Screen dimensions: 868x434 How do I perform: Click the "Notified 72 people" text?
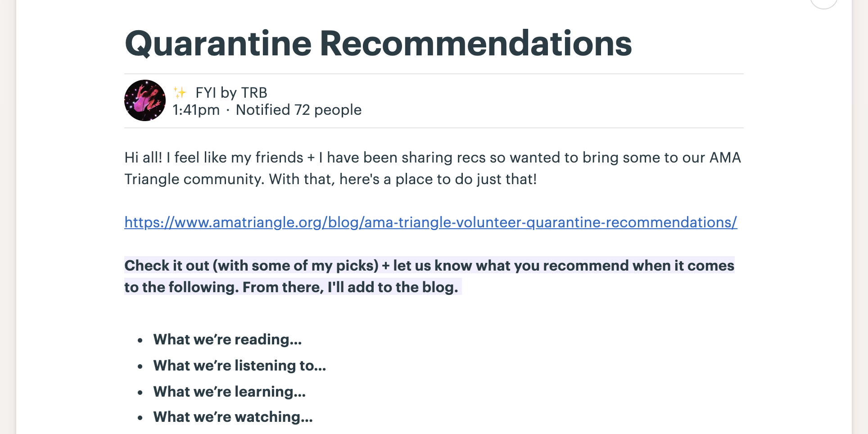[298, 110]
